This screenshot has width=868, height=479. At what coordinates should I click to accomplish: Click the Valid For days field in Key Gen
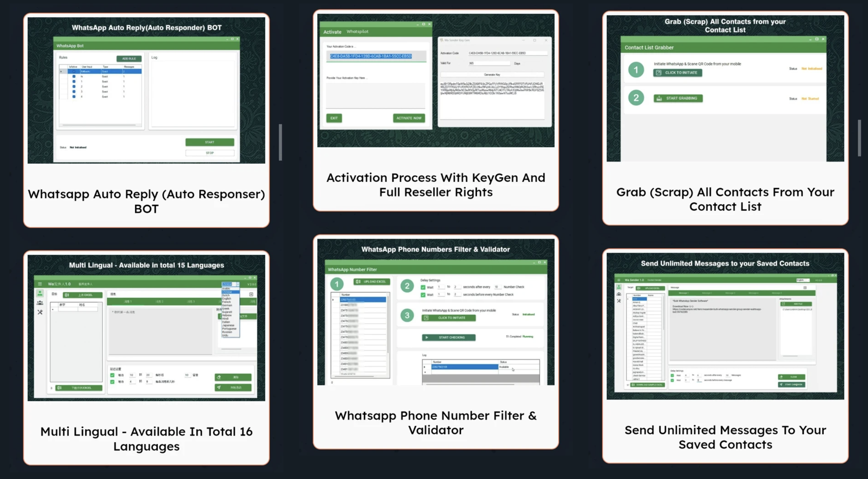click(489, 63)
